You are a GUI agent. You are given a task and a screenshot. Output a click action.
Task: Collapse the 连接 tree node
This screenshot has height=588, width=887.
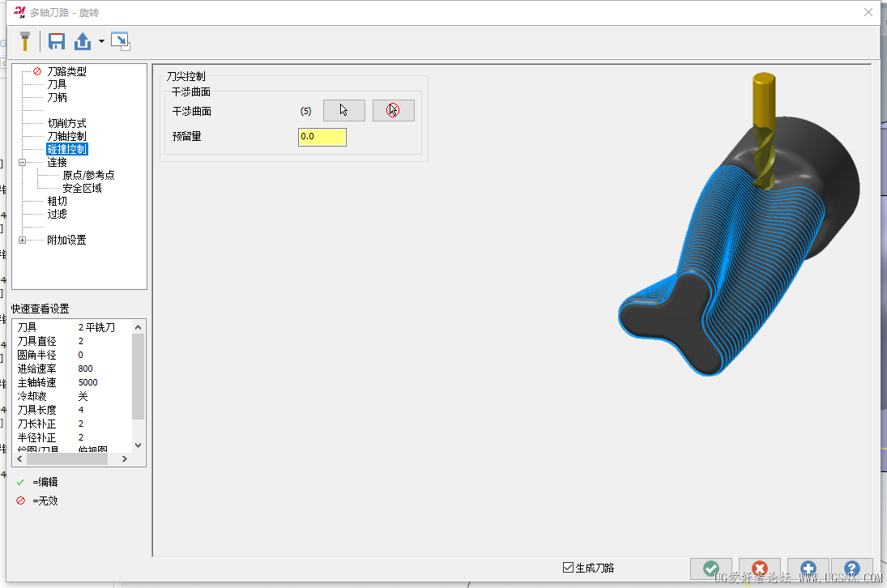(22, 162)
